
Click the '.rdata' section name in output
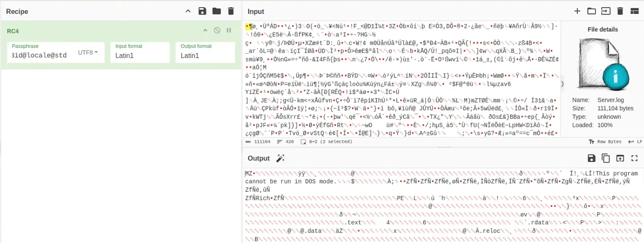[x=538, y=223]
